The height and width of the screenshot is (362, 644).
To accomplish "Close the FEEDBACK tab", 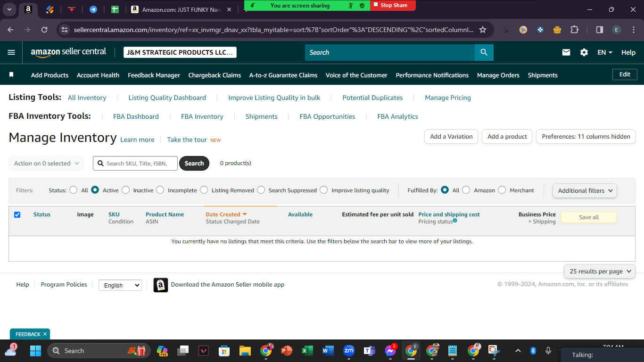I will pos(45,334).
